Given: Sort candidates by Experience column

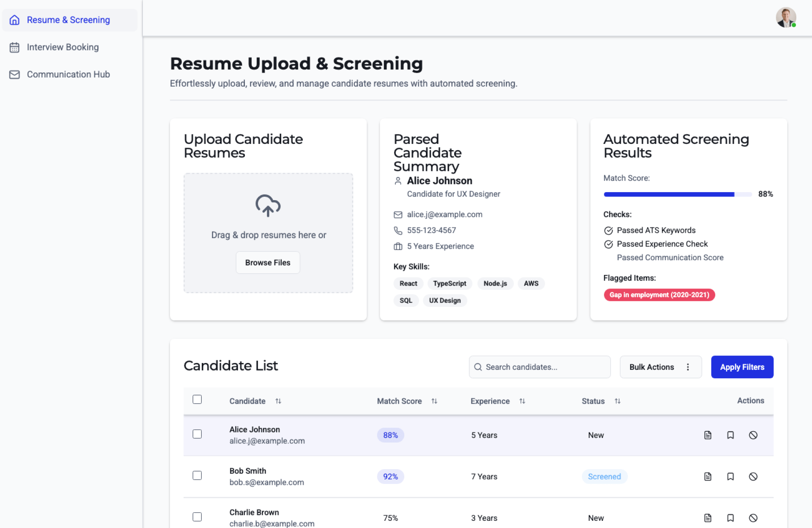Looking at the screenshot, I should [522, 401].
